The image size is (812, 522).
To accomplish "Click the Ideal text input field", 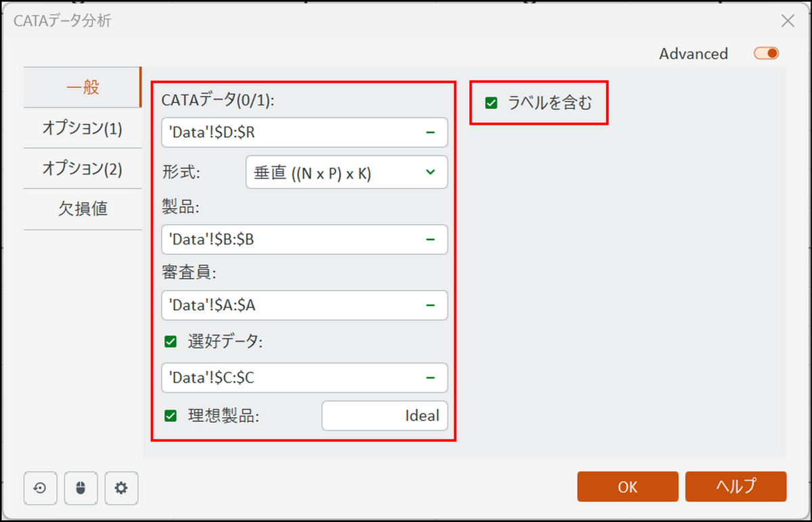I will 384,416.
